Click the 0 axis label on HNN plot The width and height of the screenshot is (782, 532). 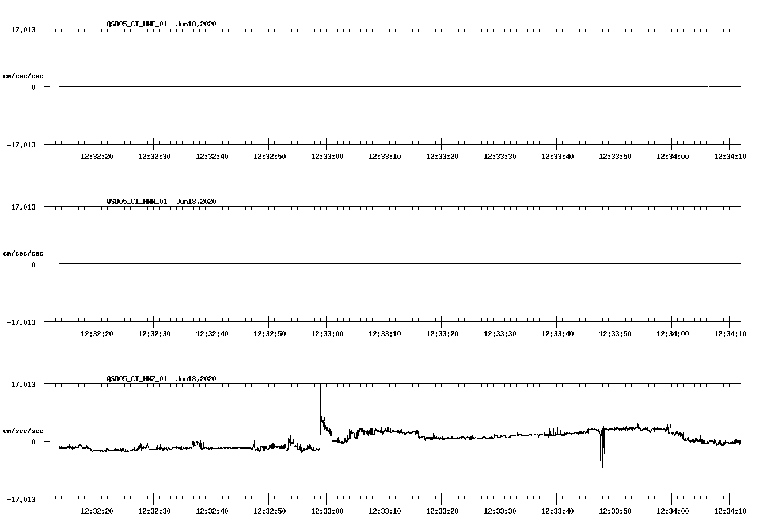click(33, 264)
